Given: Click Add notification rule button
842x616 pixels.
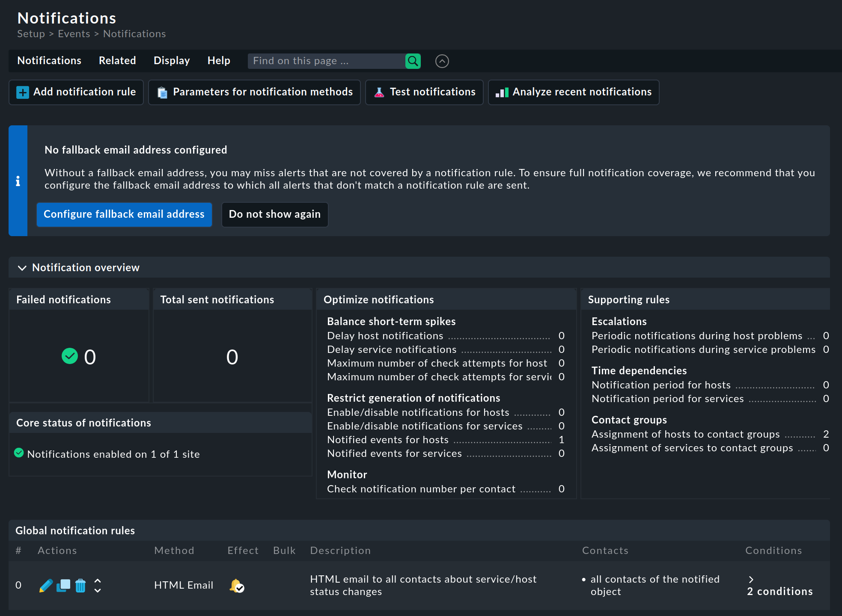Looking at the screenshot, I should tap(76, 92).
